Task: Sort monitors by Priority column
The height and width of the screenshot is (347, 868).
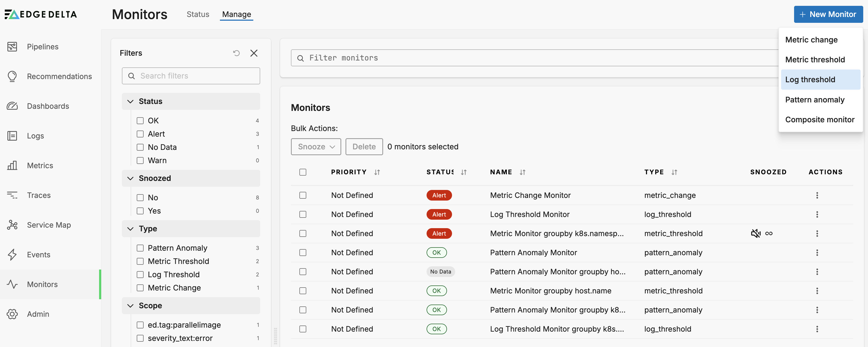Action: 377,172
